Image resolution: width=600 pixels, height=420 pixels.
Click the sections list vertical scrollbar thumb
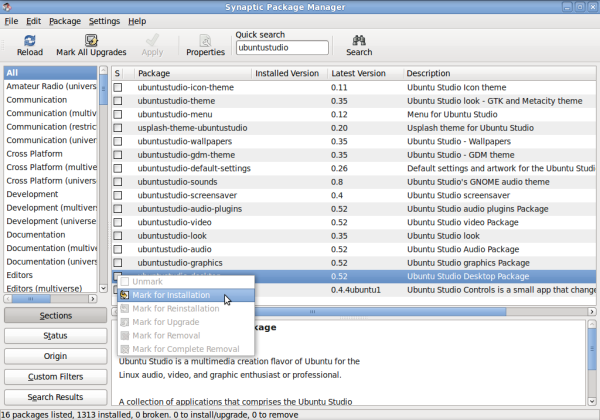pos(103,90)
